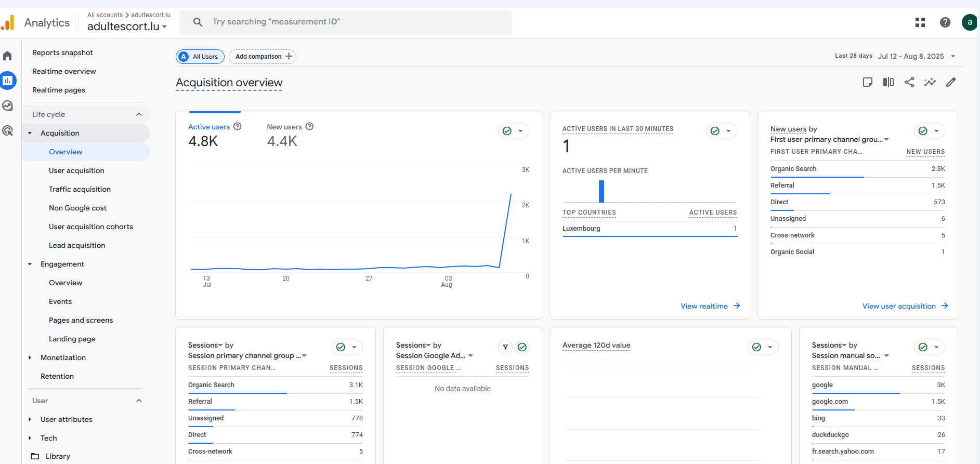The height and width of the screenshot is (464, 980).
Task: Open Reports snapshot
Action: tap(62, 52)
